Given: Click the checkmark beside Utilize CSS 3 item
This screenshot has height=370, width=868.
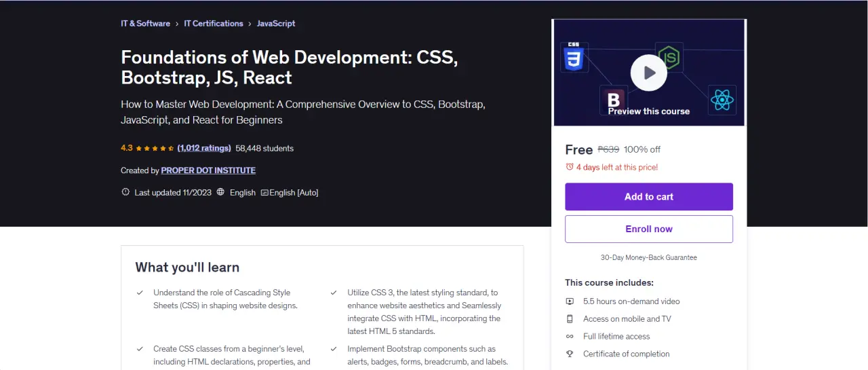Looking at the screenshot, I should coord(334,293).
